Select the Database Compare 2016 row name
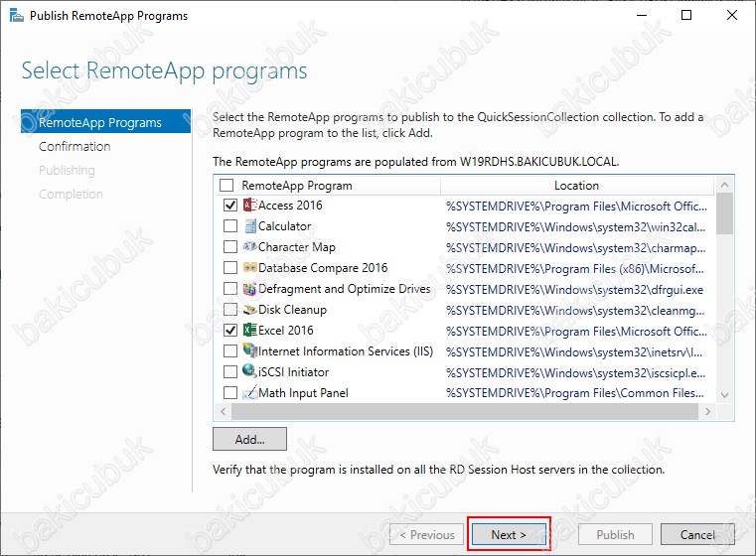 (323, 267)
